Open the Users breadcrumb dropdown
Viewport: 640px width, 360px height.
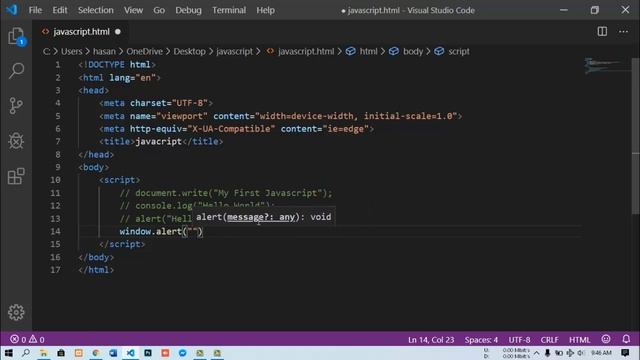pyautogui.click(x=71, y=51)
